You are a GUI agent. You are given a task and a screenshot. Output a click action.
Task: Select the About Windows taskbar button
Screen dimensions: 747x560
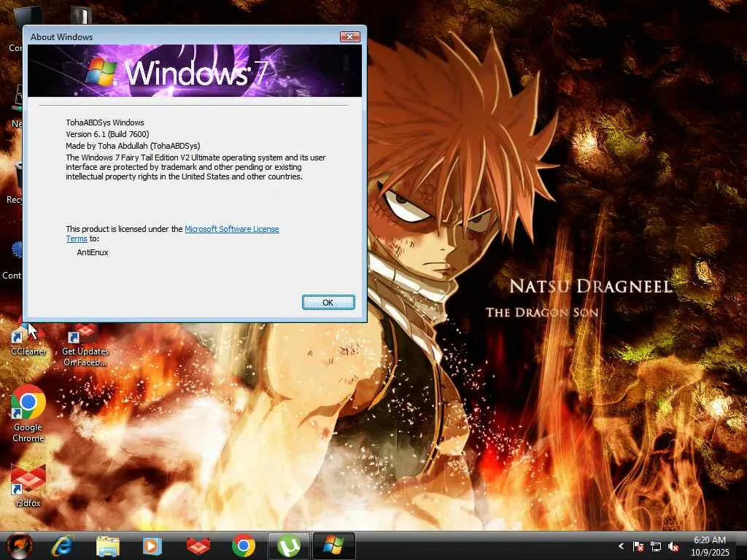point(333,545)
